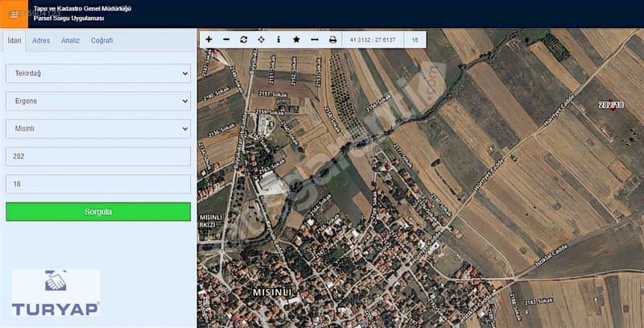
Task: Open the Ergene district dropdown
Action: [98, 101]
